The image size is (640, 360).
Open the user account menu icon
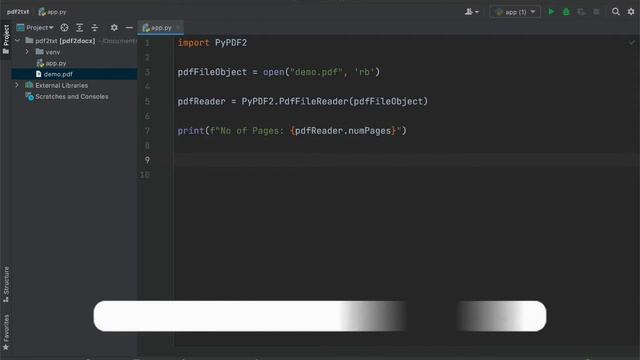click(471, 12)
